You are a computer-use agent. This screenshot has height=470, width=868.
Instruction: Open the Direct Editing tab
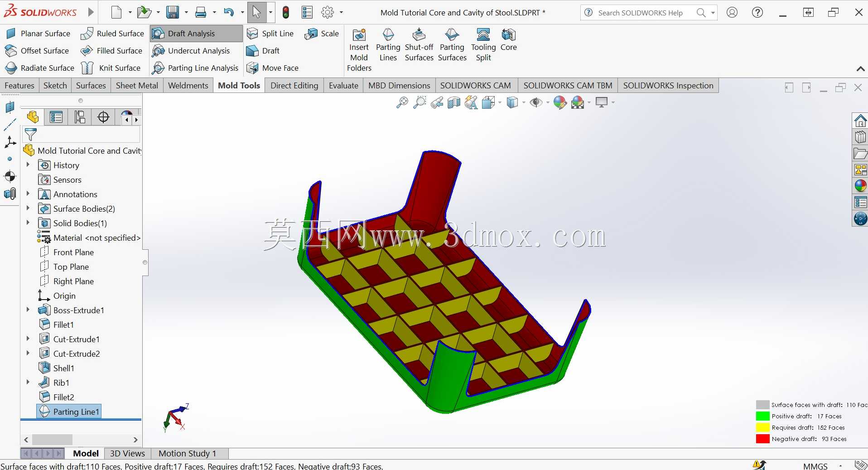coord(294,86)
